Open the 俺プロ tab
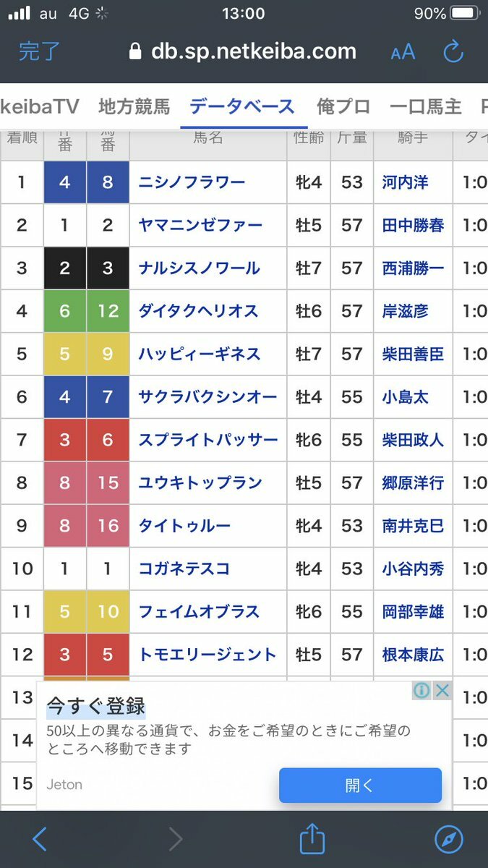The width and height of the screenshot is (488, 868). [343, 106]
